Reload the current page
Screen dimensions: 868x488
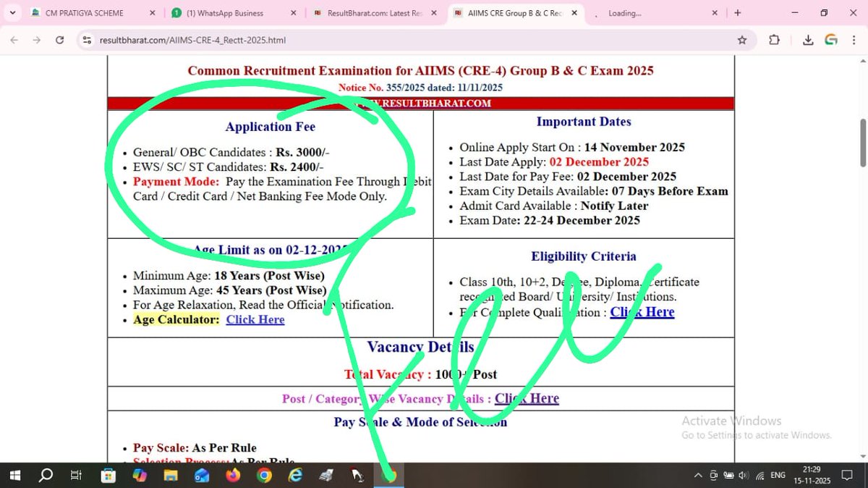click(59, 41)
